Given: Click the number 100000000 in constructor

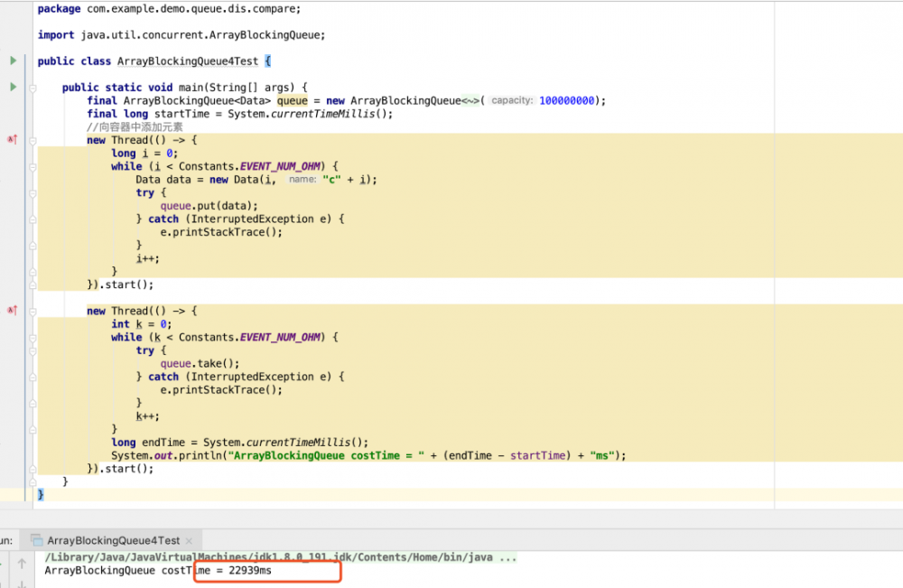Looking at the screenshot, I should tap(567, 101).
